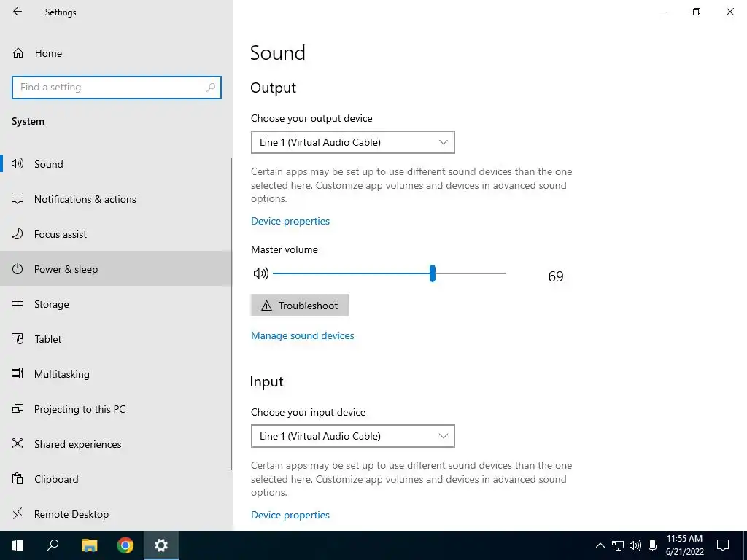
Task: Open Google Chrome from the taskbar
Action: [125, 545]
